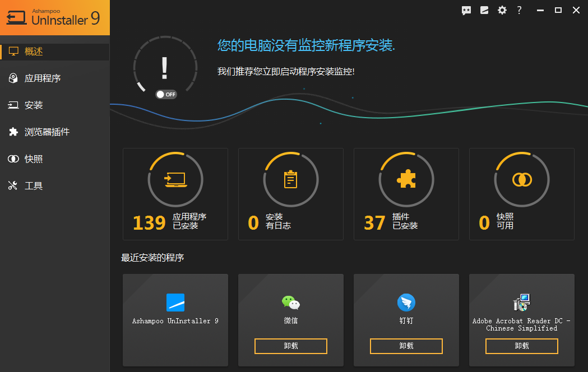Minimize the UnInstaller window
Viewport: 588px width, 372px height.
pyautogui.click(x=540, y=11)
